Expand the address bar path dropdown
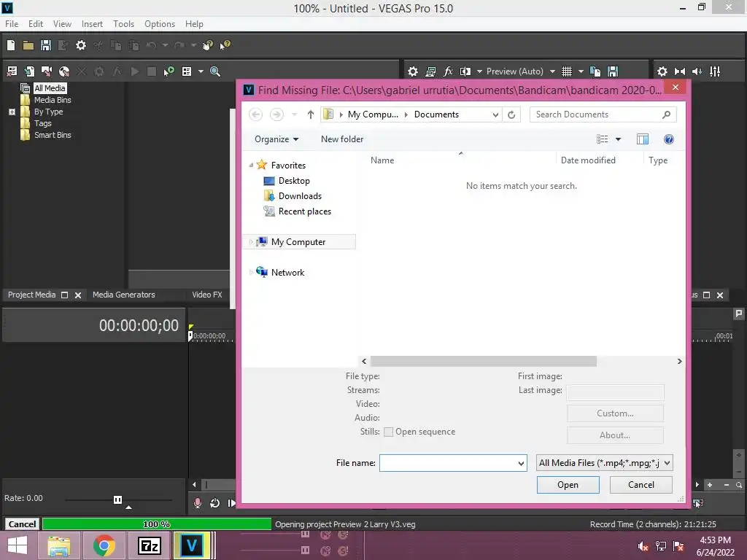The width and height of the screenshot is (747, 560). [x=495, y=114]
